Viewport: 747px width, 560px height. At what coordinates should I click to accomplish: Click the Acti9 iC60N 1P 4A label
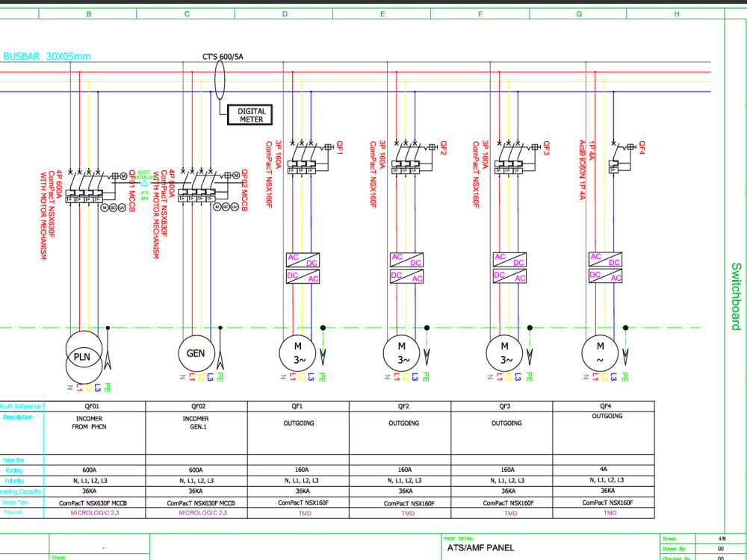pos(582,170)
